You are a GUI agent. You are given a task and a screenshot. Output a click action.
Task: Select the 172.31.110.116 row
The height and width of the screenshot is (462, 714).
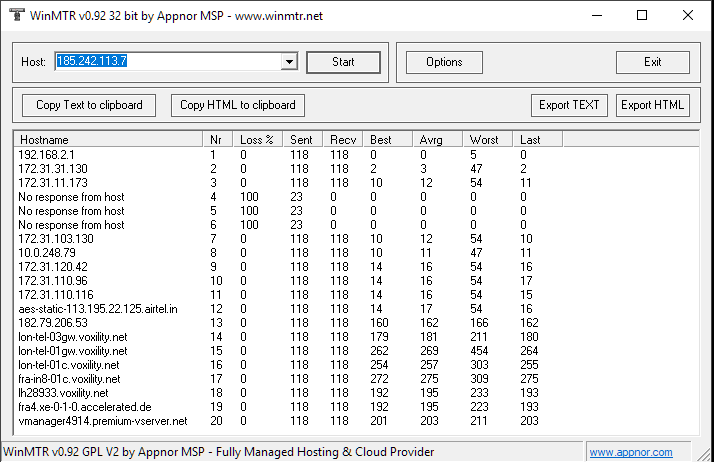[289, 295]
